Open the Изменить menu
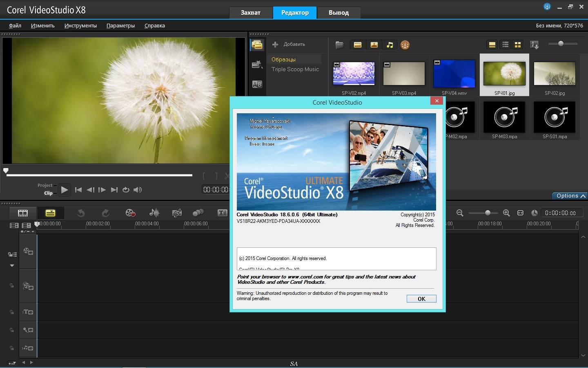This screenshot has height=368, width=588. point(43,25)
